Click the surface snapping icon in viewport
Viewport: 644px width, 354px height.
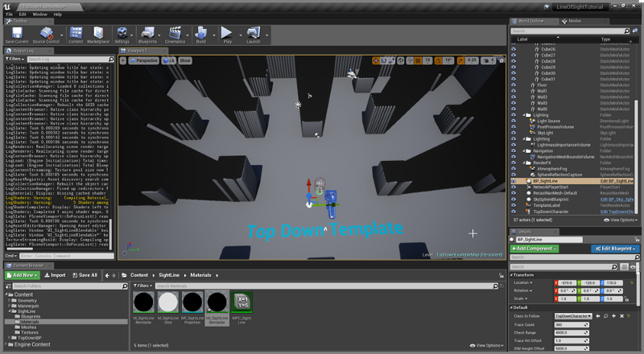pyautogui.click(x=410, y=60)
